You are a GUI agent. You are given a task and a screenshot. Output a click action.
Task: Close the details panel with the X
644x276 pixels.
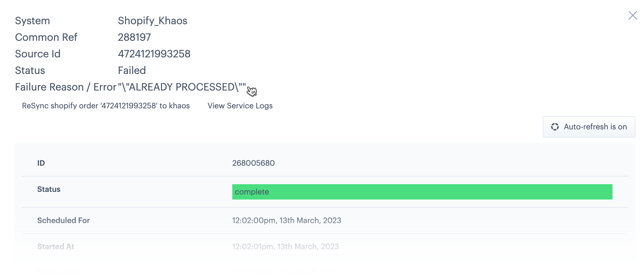pyautogui.click(x=633, y=15)
